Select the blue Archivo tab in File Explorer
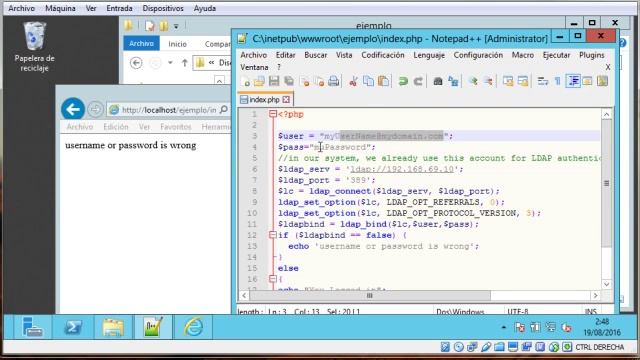 (141, 43)
